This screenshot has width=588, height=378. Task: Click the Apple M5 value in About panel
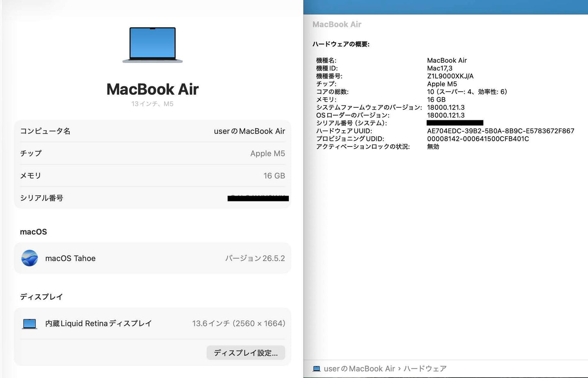pos(268,153)
